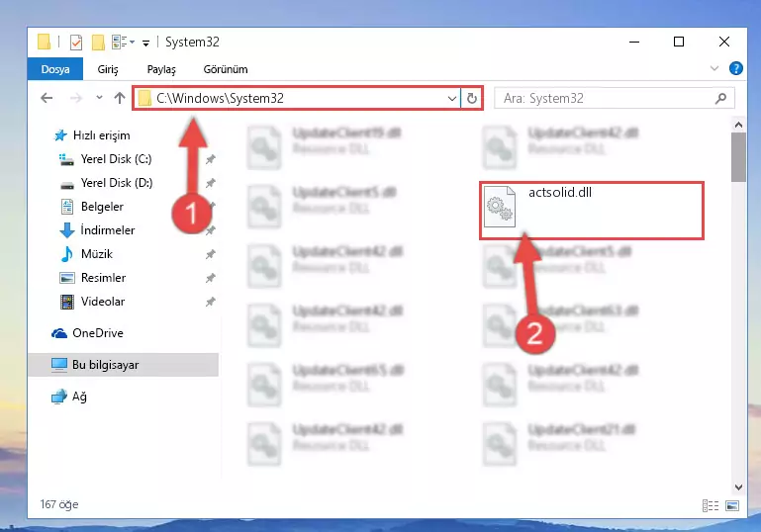Open the Belgeler folder

coord(102,207)
